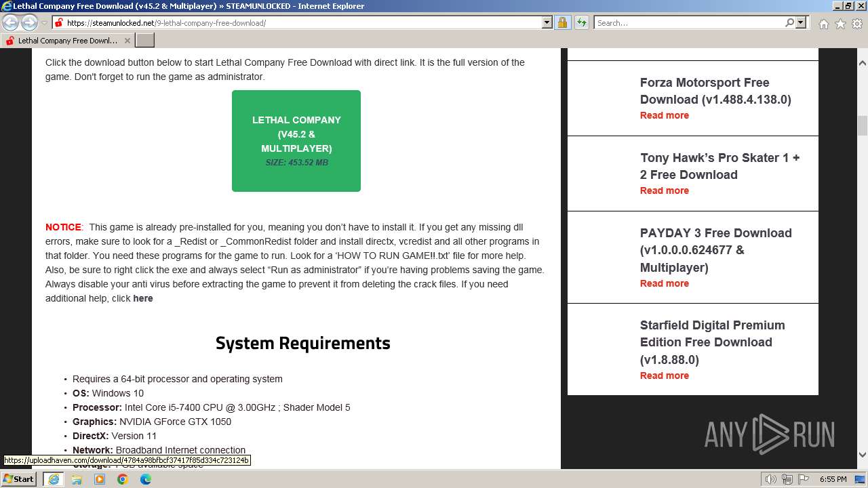Open Tony Hawk's Pro Skater Free Download
This screenshot has height=488, width=868.
pyautogui.click(x=720, y=166)
